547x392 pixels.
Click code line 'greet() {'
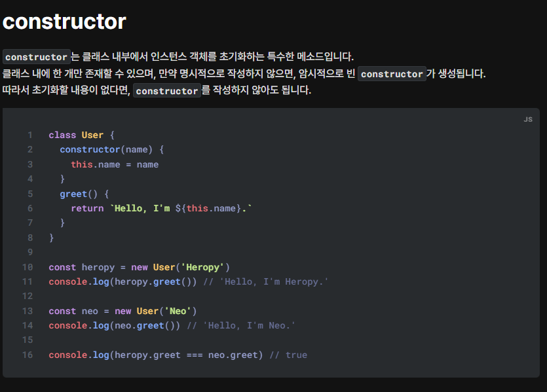tap(85, 194)
